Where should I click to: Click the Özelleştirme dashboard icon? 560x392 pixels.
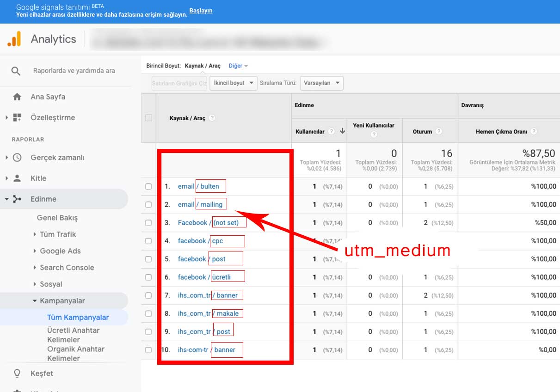coord(17,117)
